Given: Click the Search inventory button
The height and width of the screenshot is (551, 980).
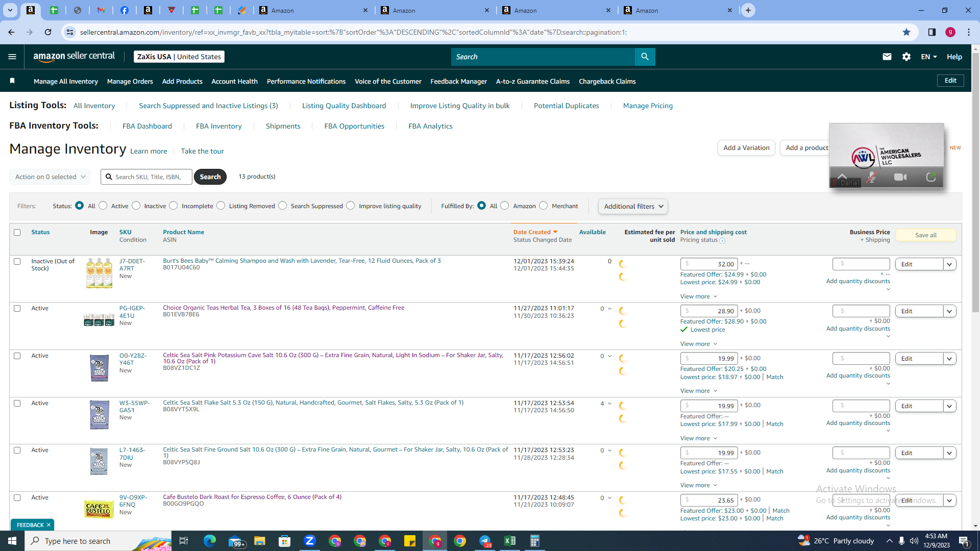Looking at the screenshot, I should 210,177.
